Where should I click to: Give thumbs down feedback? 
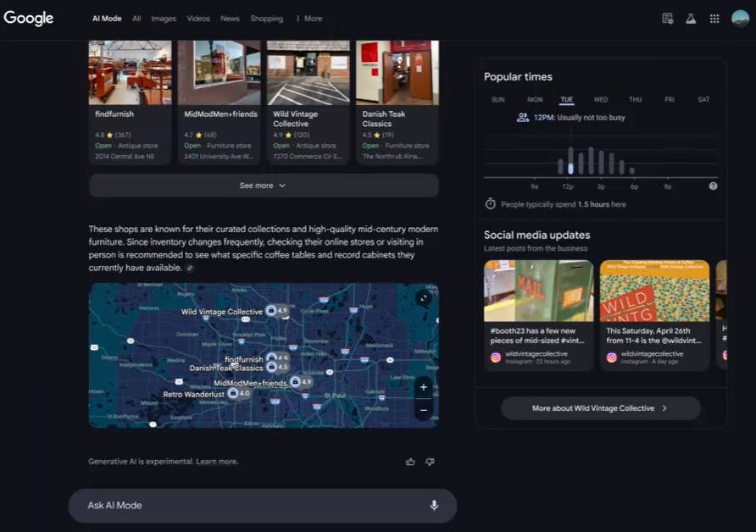coord(430,462)
